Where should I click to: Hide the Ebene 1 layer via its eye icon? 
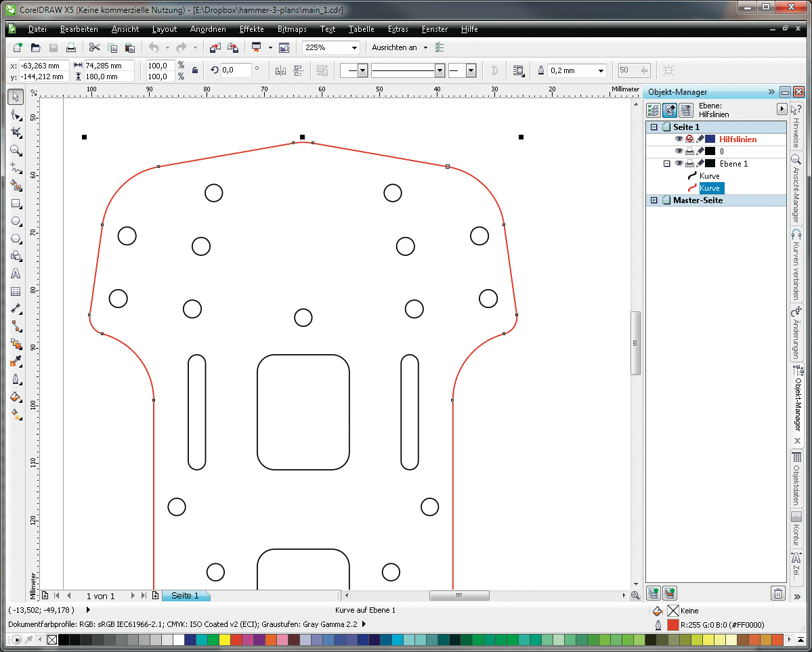679,163
